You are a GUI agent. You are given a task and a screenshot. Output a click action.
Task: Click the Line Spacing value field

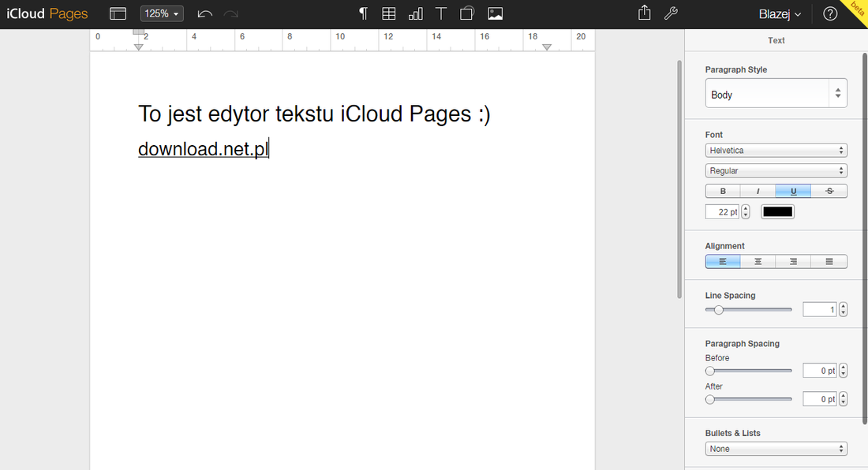[x=820, y=310]
